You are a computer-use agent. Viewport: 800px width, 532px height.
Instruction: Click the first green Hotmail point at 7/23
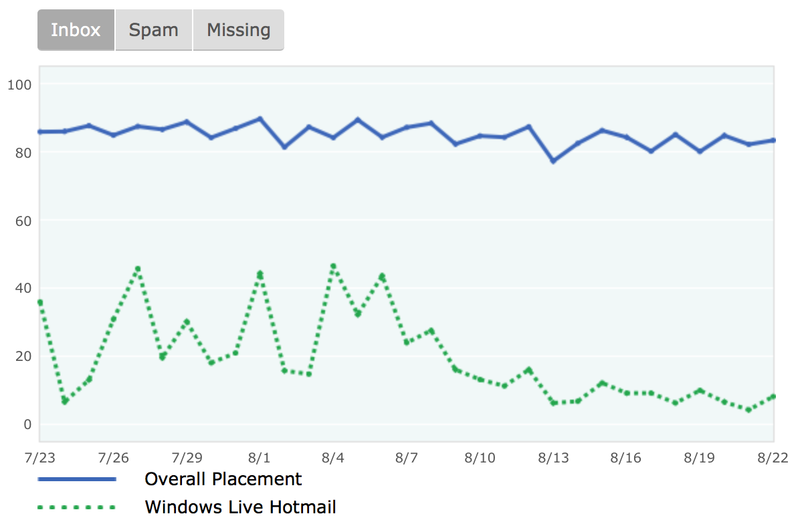tap(40, 303)
